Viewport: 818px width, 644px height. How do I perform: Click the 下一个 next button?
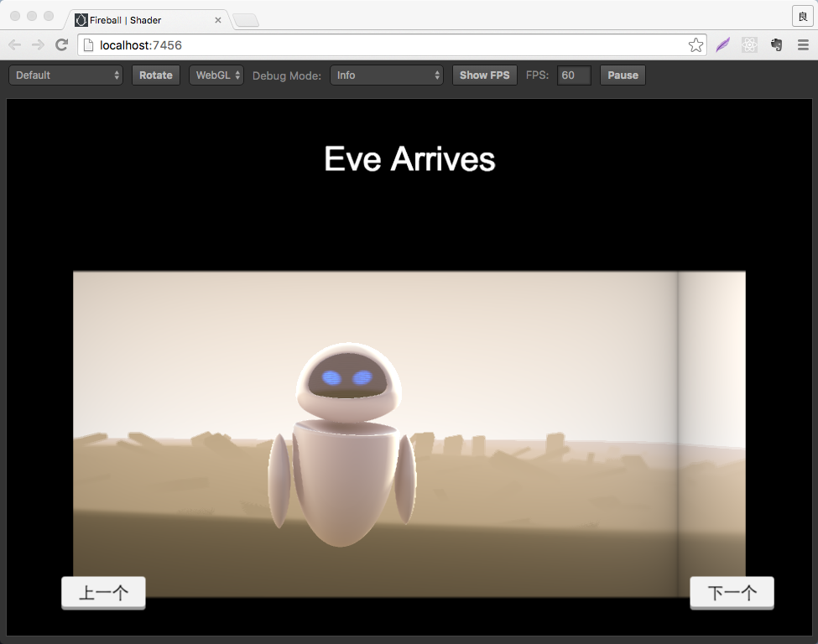pos(732,593)
